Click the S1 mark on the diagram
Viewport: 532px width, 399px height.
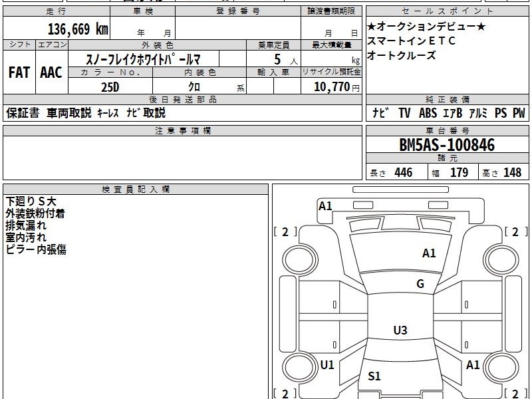coord(374,376)
